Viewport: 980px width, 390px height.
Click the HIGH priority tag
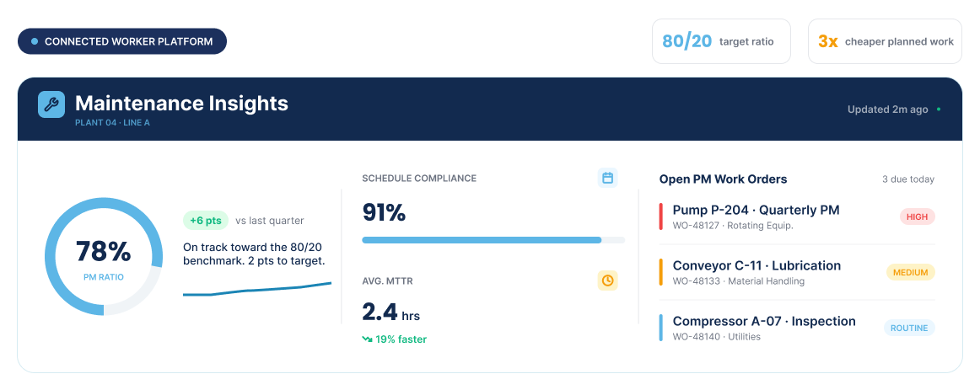(917, 216)
